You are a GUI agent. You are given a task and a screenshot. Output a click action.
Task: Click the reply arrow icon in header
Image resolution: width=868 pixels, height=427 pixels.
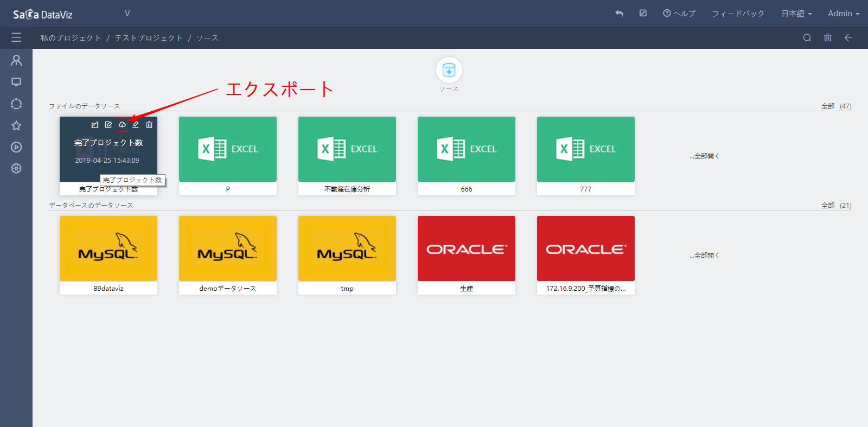click(619, 13)
